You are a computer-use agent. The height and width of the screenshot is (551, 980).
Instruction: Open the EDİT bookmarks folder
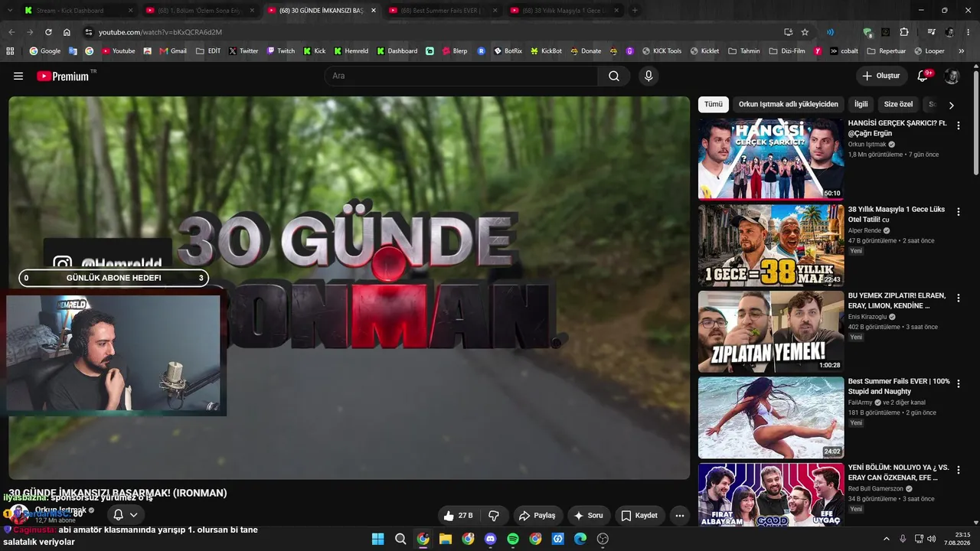click(x=208, y=51)
